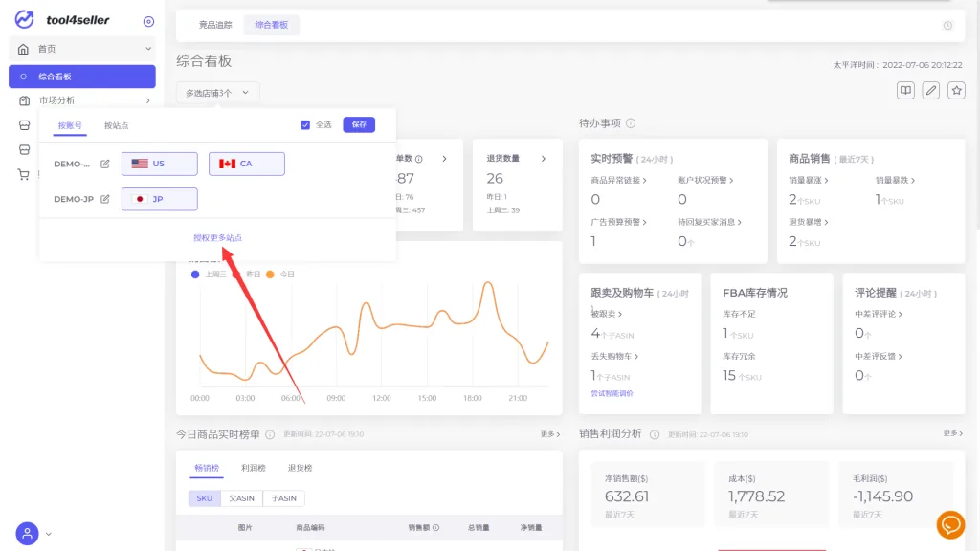Open 广告预算预警 link
This screenshot has height=551, width=980.
pyautogui.click(x=618, y=222)
